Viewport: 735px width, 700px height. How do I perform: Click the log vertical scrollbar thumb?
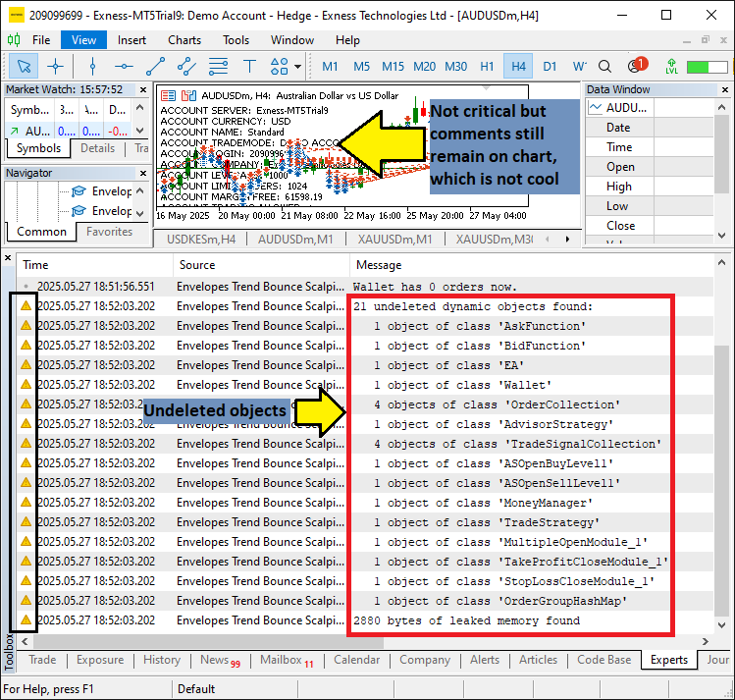tap(721, 481)
